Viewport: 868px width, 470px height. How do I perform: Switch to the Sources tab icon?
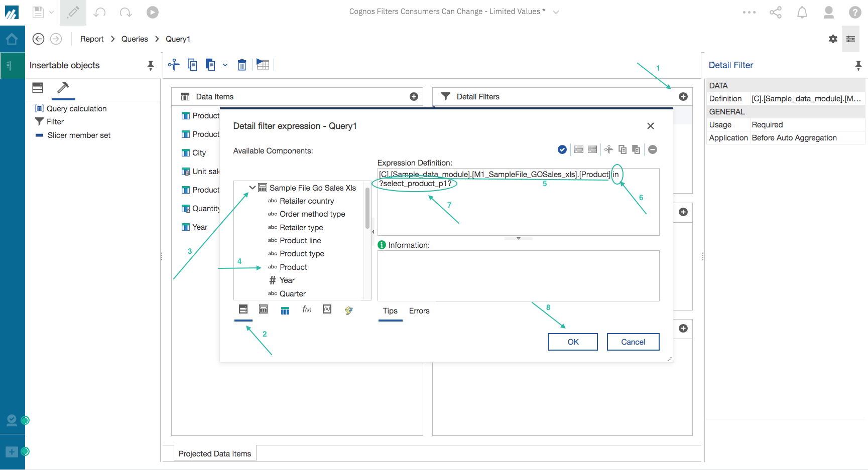(38, 88)
